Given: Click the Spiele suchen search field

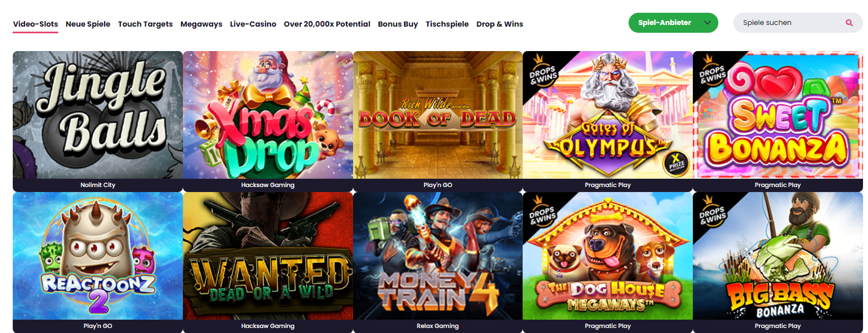Looking at the screenshot, I should 798,23.
